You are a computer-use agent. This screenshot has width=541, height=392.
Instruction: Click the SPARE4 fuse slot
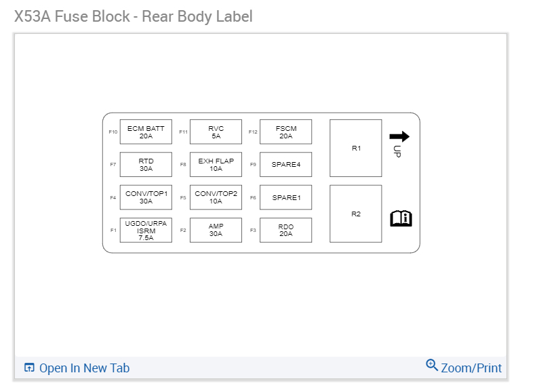click(x=285, y=165)
